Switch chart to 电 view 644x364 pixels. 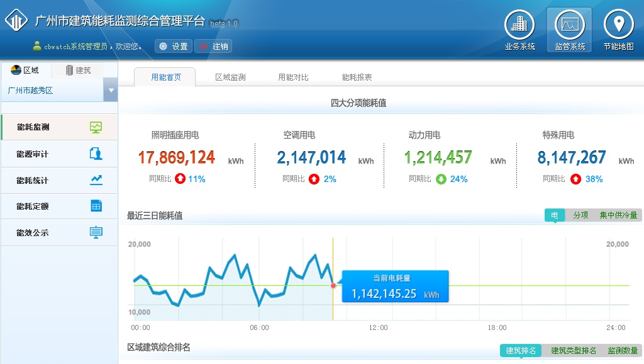pos(554,215)
